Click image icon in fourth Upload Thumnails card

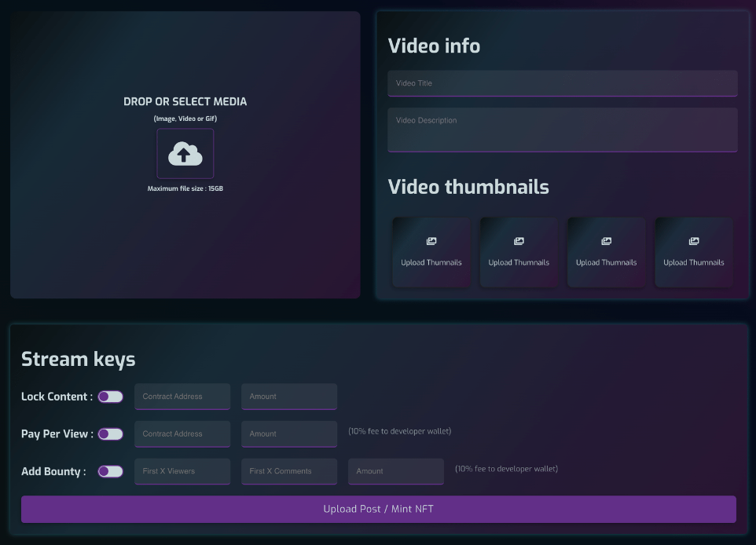click(694, 241)
